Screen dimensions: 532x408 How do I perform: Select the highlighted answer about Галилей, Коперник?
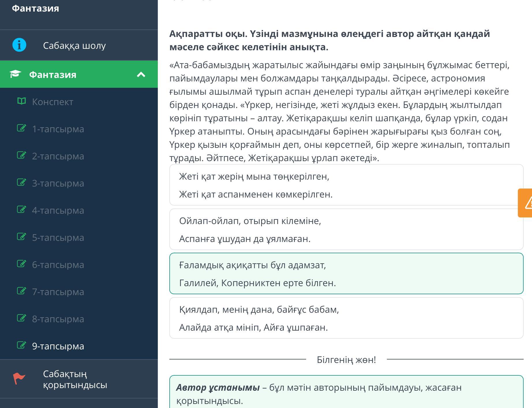click(346, 274)
